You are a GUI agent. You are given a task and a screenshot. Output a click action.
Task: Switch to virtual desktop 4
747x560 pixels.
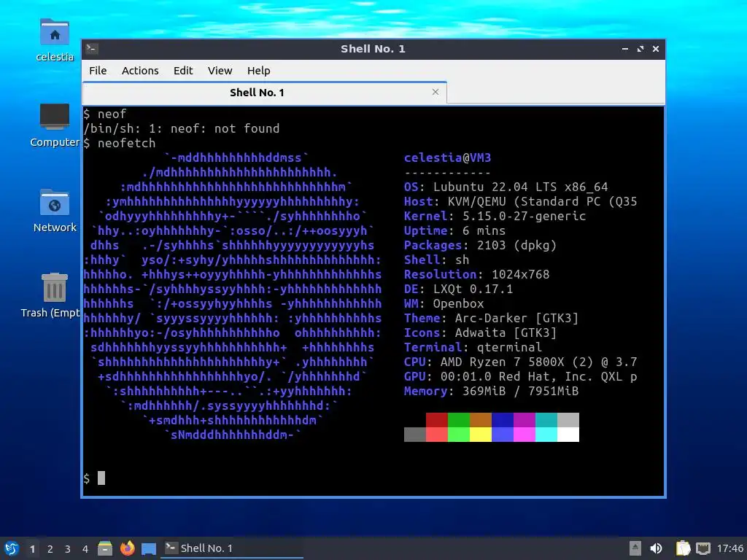click(x=85, y=549)
